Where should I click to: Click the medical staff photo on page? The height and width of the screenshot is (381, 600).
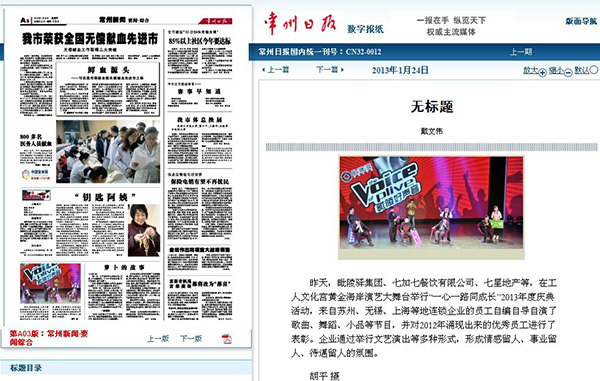pos(108,151)
